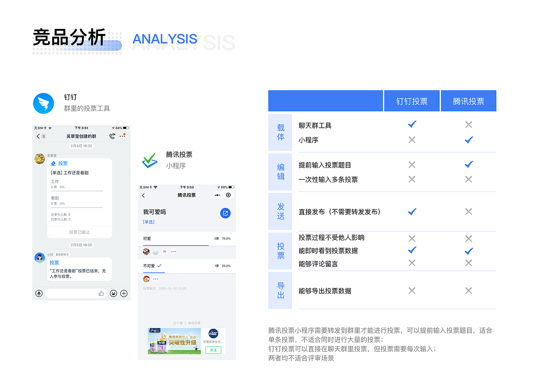Click the 2月4日 18:32 timestamp
555x392 pixels.
point(82,146)
